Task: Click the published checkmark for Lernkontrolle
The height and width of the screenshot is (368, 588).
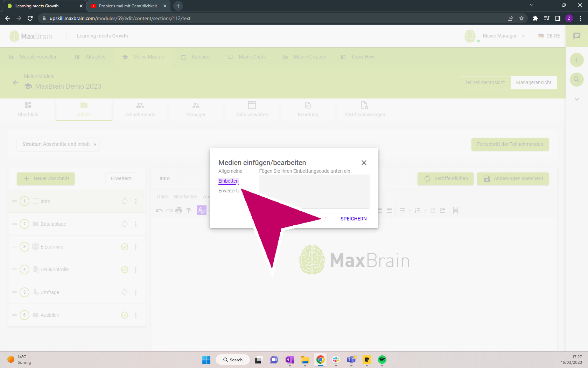Action: (125, 270)
